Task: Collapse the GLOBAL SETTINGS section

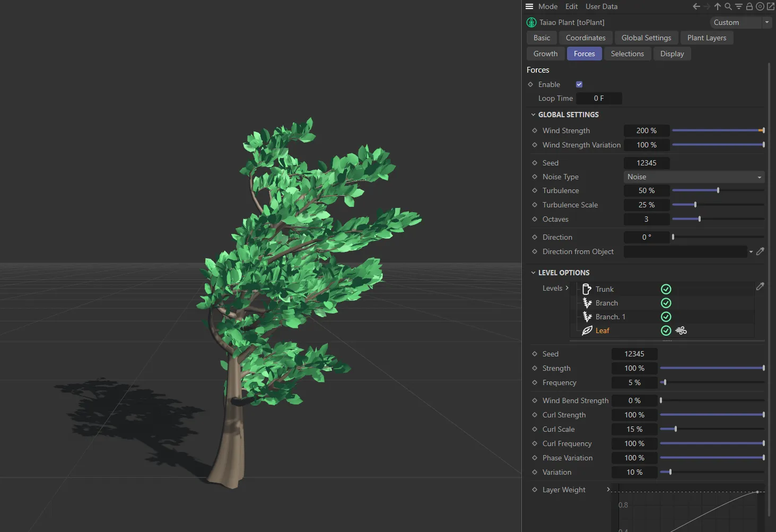Action: point(534,115)
